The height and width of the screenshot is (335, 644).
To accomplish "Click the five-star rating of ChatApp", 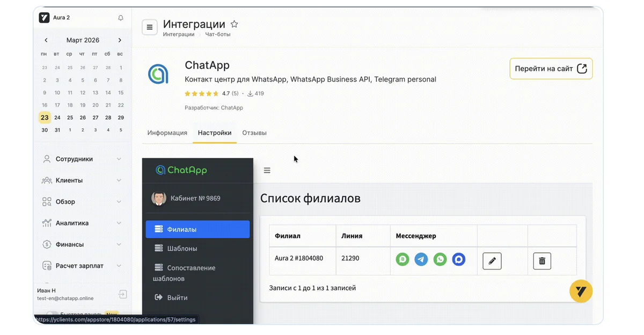I will [202, 93].
